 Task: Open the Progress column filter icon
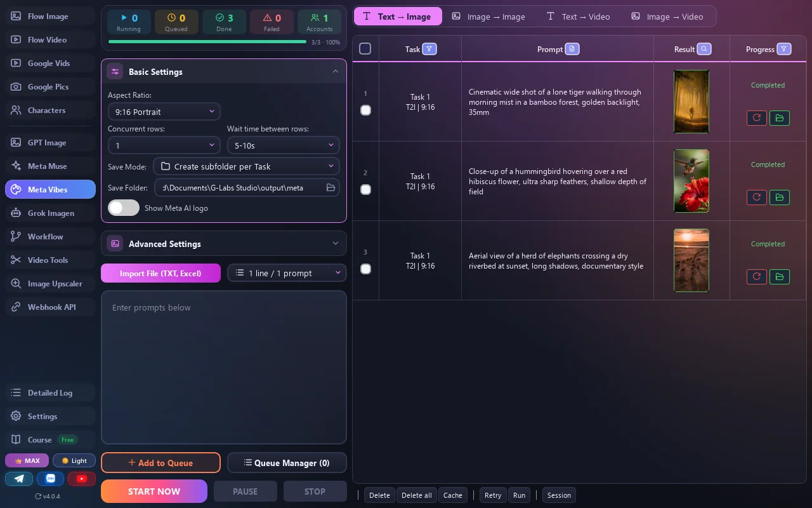coord(784,49)
